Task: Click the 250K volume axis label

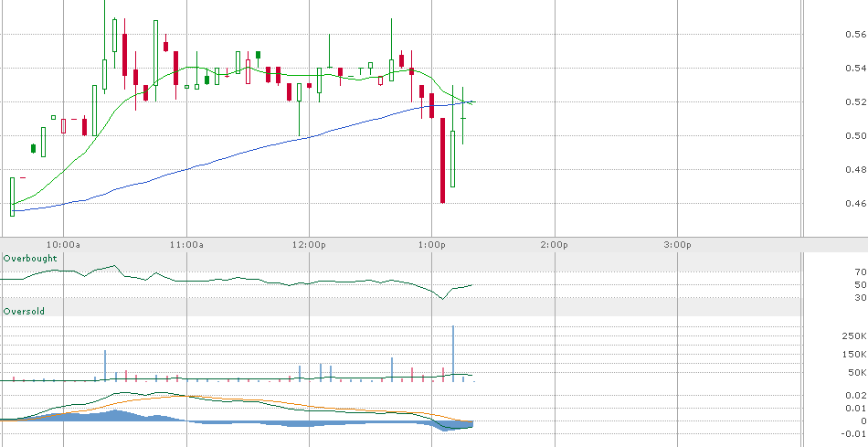Action: (x=856, y=336)
